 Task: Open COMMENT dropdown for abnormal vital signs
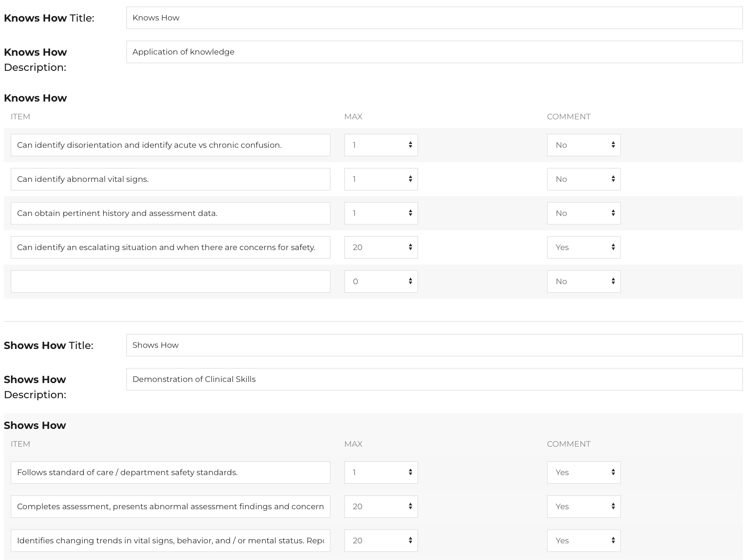[x=584, y=179]
